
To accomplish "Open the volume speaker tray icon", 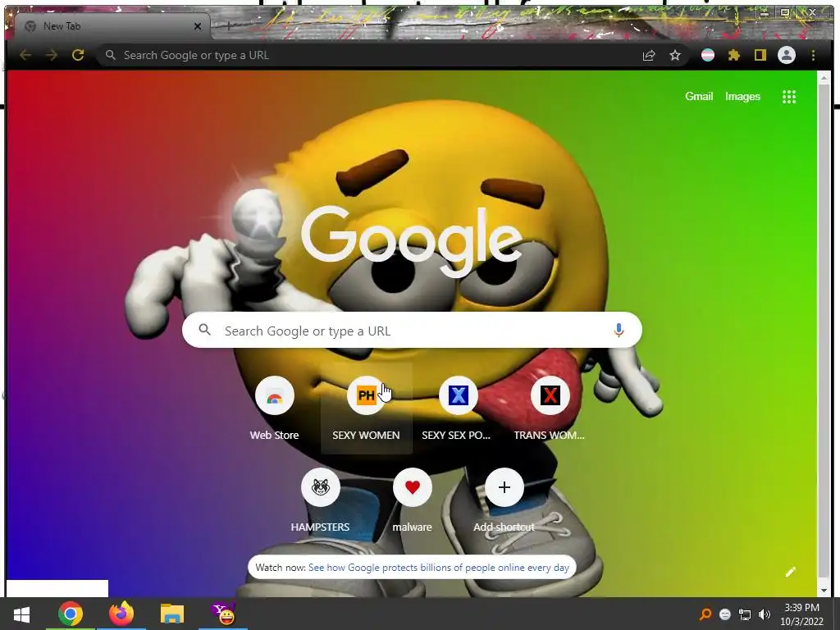I will click(x=765, y=614).
